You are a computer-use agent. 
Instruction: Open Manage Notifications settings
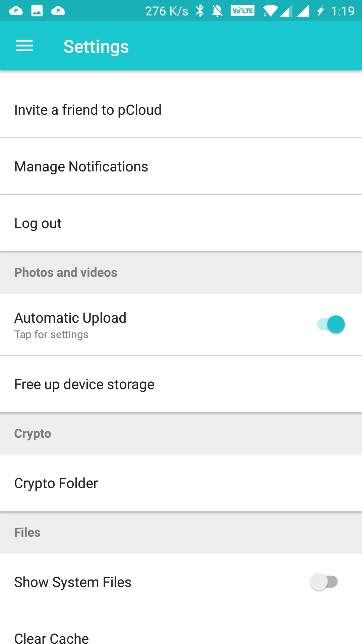click(x=81, y=167)
